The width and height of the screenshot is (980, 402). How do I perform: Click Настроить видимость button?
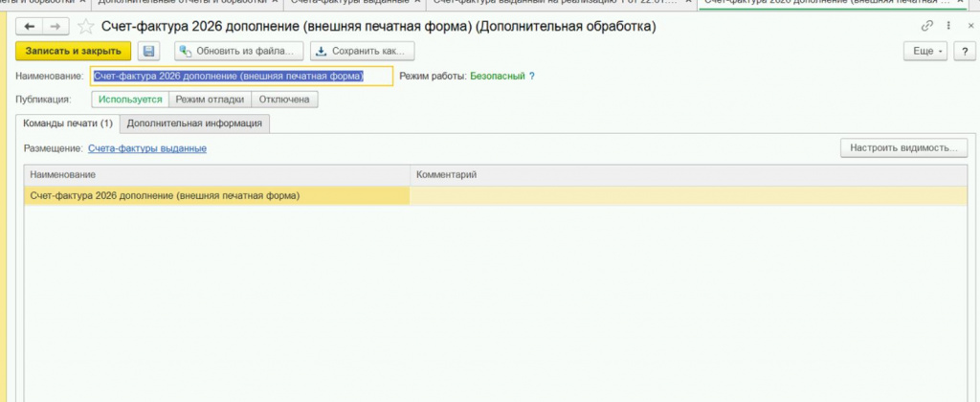point(903,148)
